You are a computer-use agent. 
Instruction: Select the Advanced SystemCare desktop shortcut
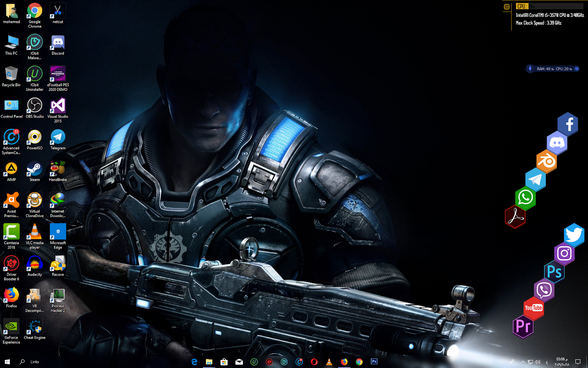11,142
